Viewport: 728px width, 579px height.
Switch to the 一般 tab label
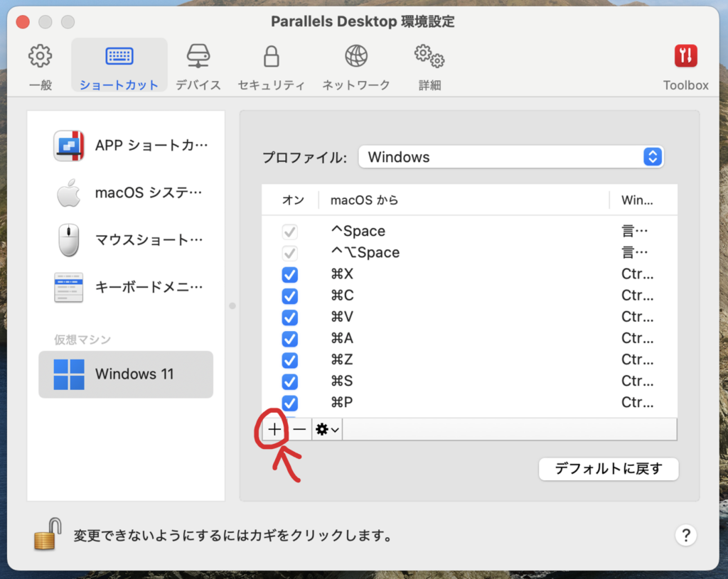coord(41,85)
